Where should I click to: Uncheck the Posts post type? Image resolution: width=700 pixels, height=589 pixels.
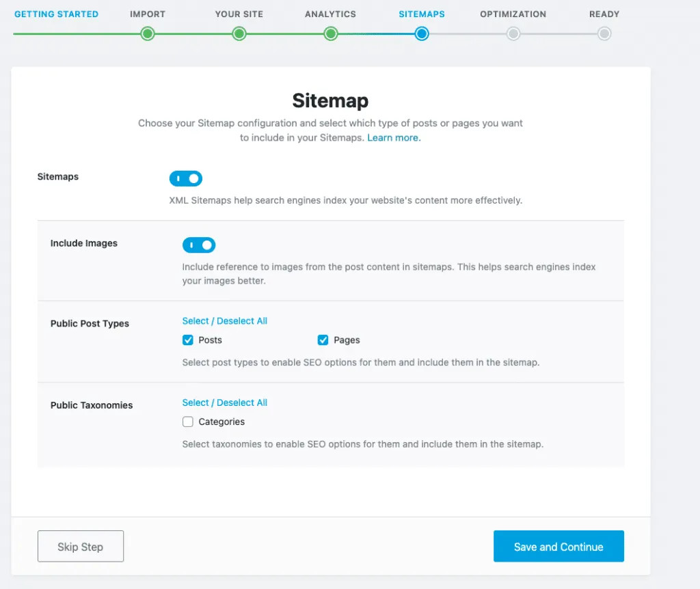[x=187, y=340]
